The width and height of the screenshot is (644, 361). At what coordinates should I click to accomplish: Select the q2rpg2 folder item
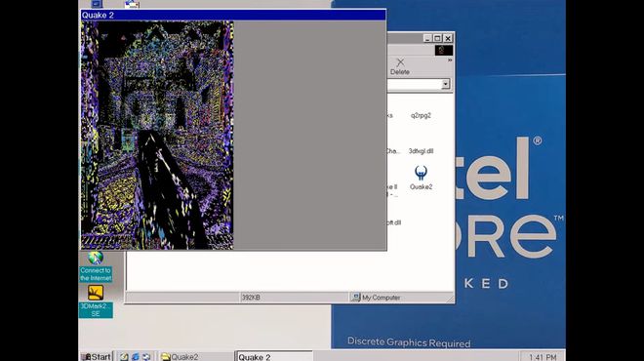pos(421,115)
